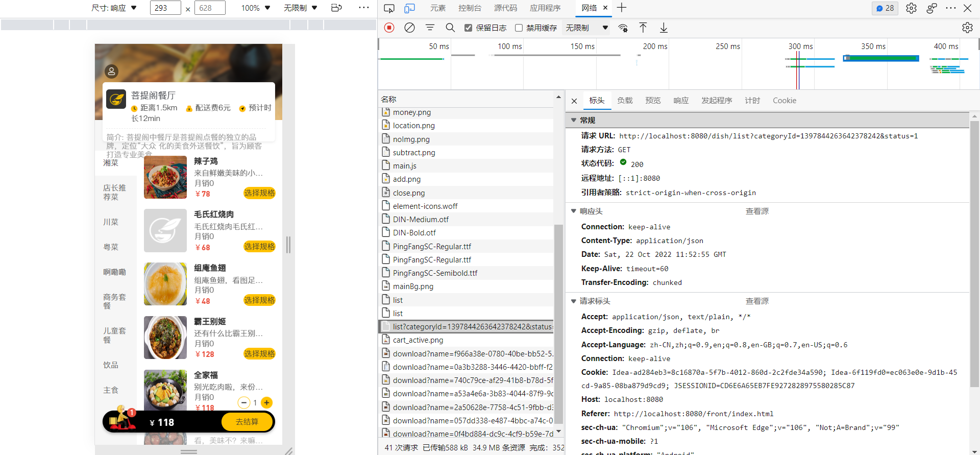Select the 川菜 category
This screenshot has height=455, width=980.
(111, 222)
